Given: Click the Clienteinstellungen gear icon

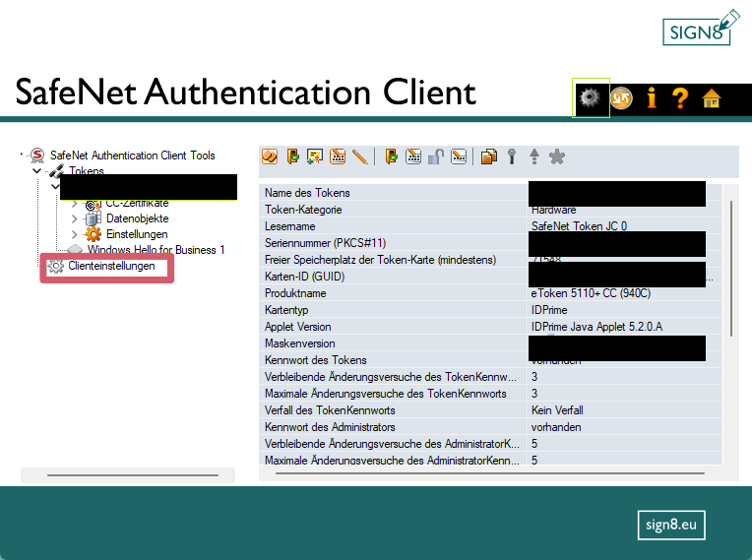Looking at the screenshot, I should tap(56, 266).
